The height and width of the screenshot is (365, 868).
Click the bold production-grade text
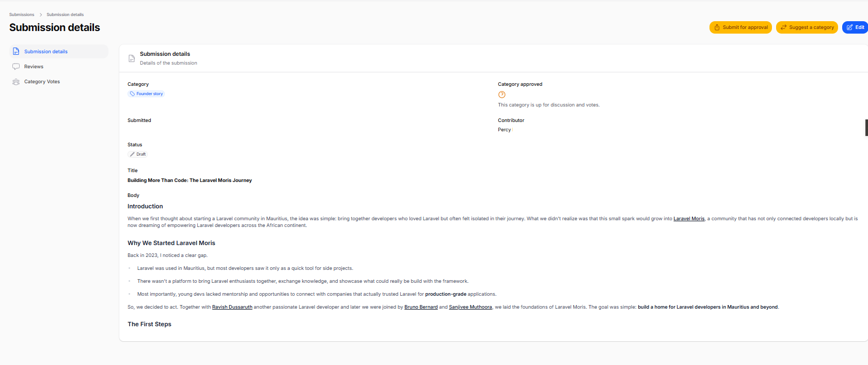[x=446, y=294]
